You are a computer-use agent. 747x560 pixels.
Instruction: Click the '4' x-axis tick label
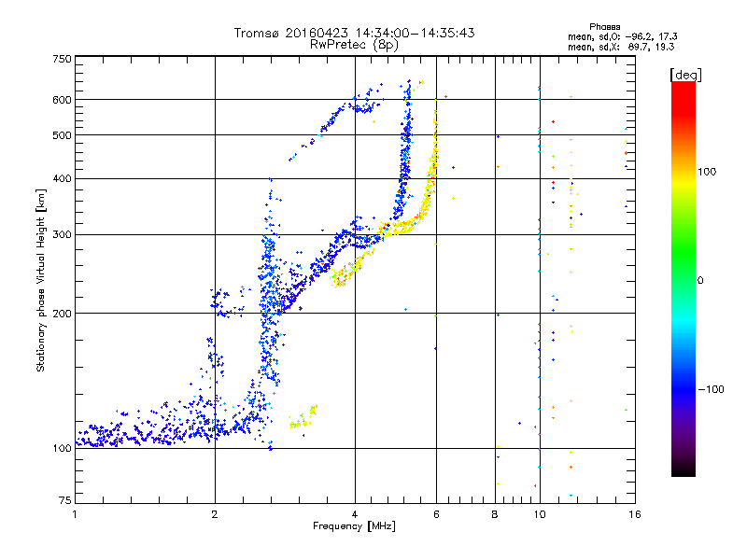[355, 514]
